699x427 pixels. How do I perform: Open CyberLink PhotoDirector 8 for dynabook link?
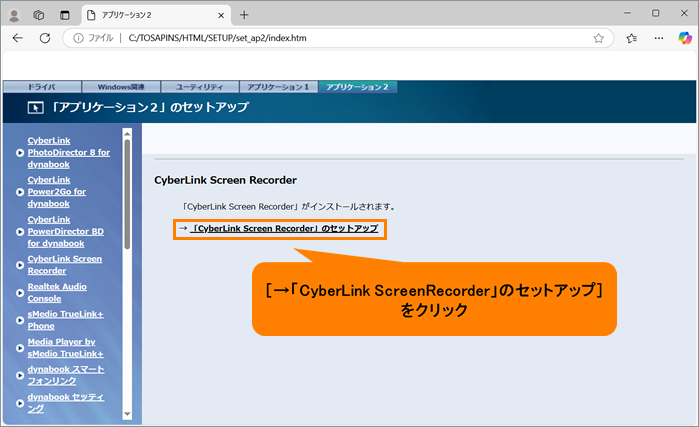[69, 152]
